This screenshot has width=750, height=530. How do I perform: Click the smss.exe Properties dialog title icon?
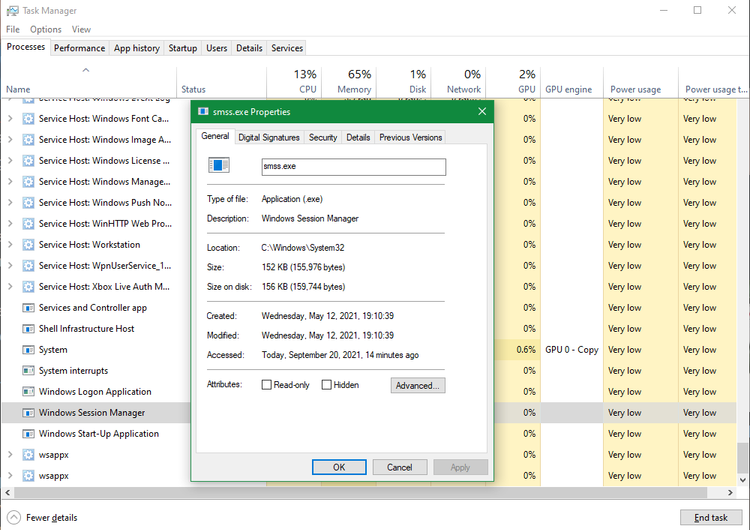[x=204, y=112]
